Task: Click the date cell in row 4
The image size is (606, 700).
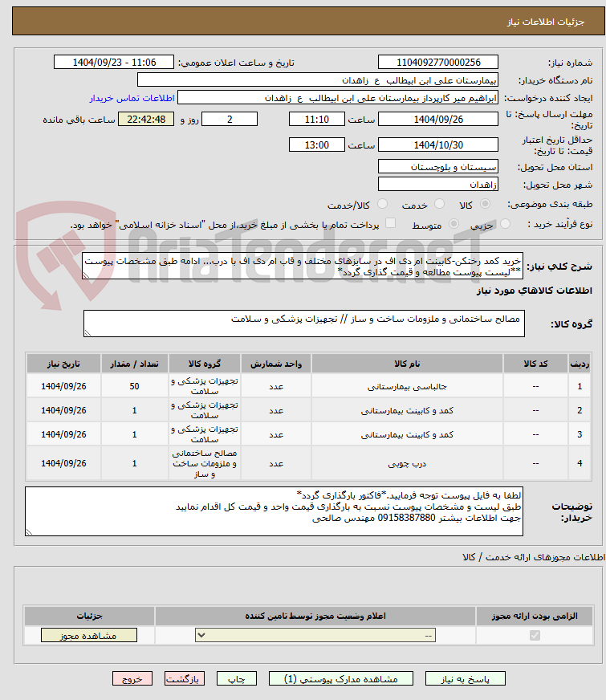Action: (x=63, y=464)
